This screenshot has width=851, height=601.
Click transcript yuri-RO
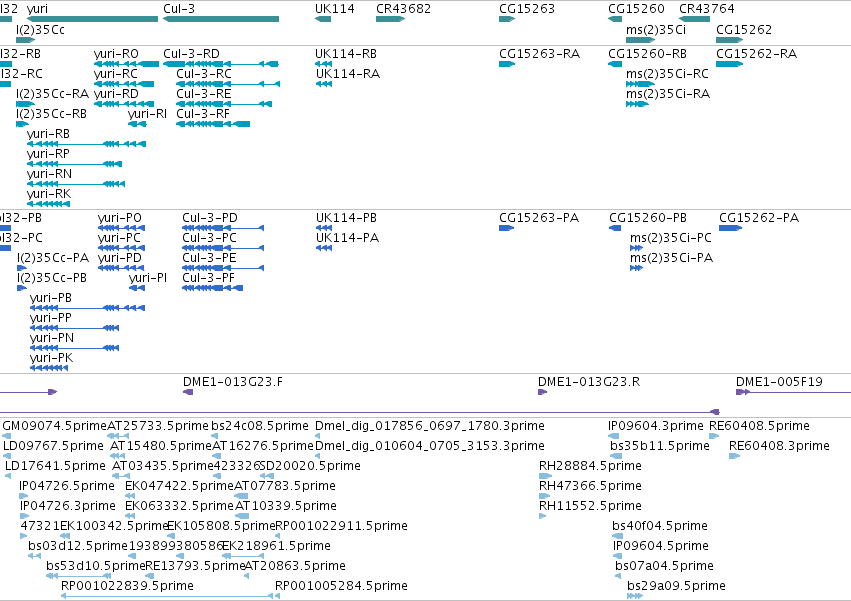[x=126, y=64]
